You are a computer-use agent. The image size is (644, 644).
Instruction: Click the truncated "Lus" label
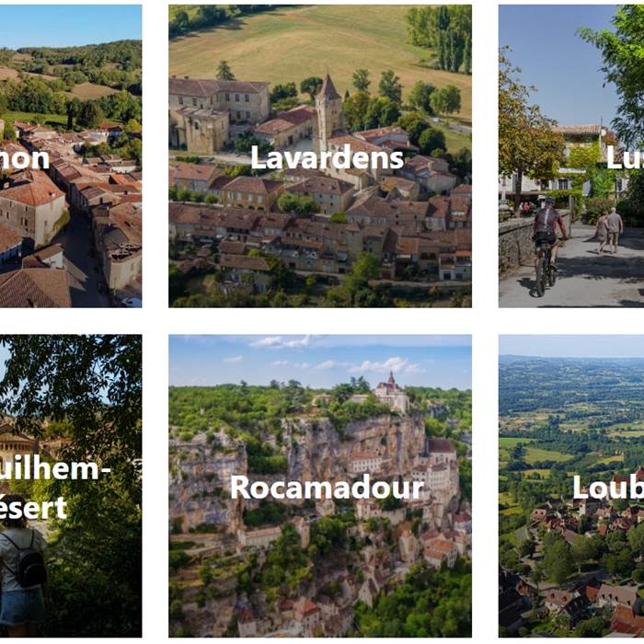[x=625, y=158]
